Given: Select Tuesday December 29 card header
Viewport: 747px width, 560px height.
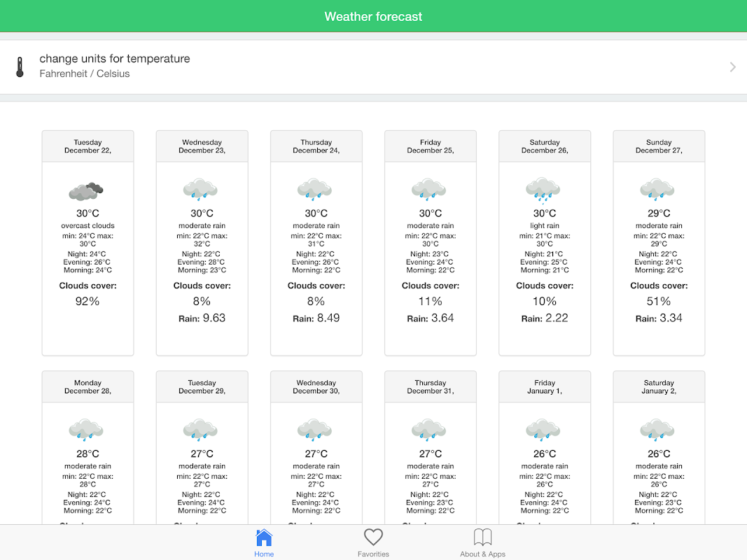Looking at the screenshot, I should click(202, 386).
